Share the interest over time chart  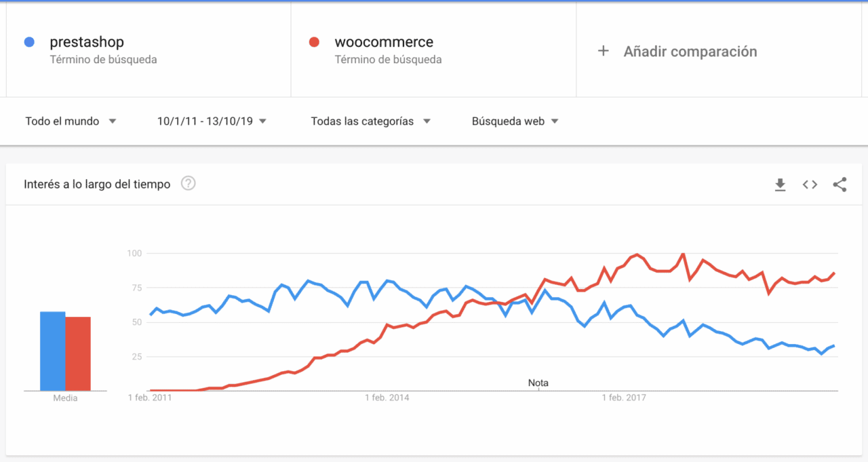(840, 185)
